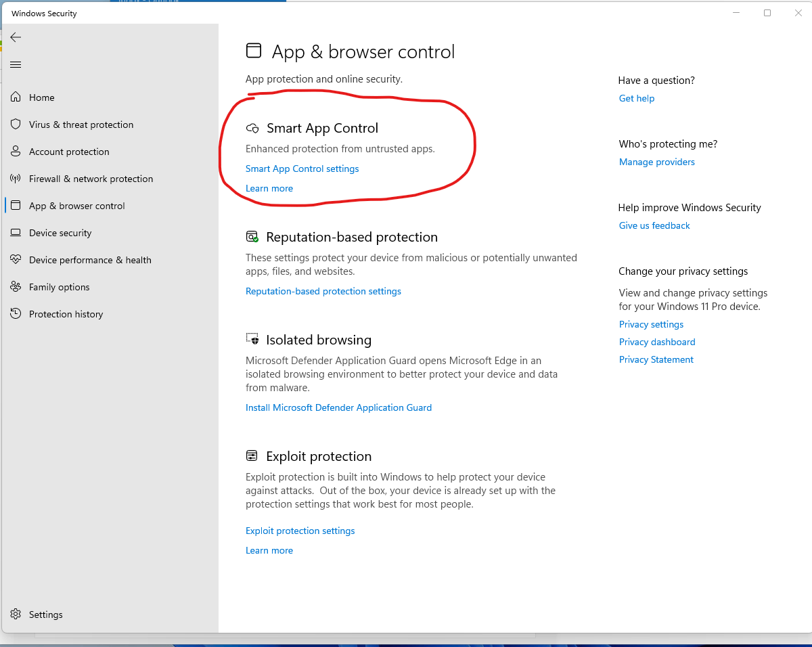Click the Home house icon in sidebar
This screenshot has width=812, height=647.
(16, 97)
